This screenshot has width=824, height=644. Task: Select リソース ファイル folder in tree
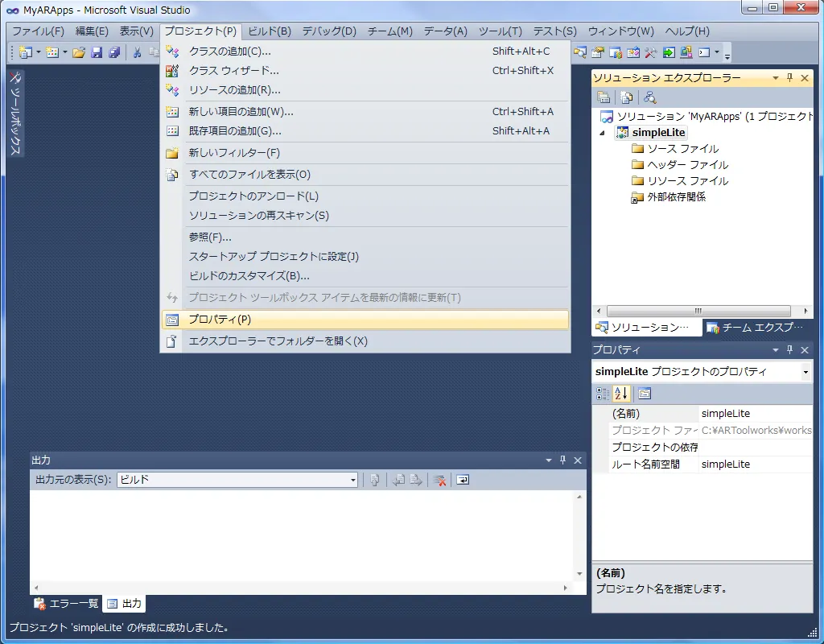pos(680,181)
